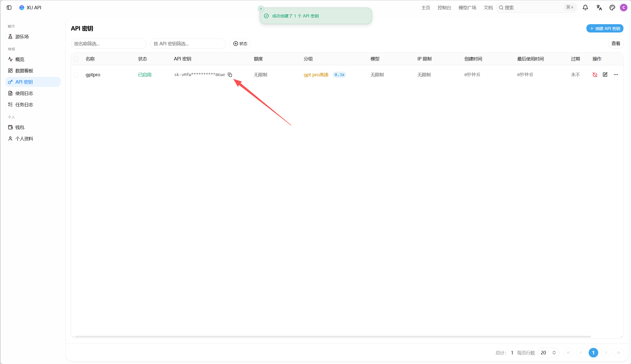Open 游乐场 playground in sidebar
The image size is (631, 364).
[33, 37]
